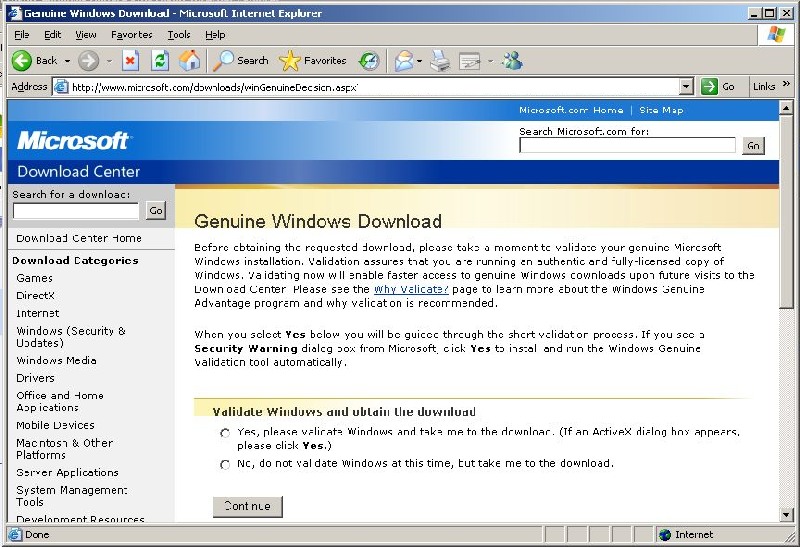This screenshot has width=800, height=547.
Task: Expand the Links toolbar chevron
Action: coord(786,84)
